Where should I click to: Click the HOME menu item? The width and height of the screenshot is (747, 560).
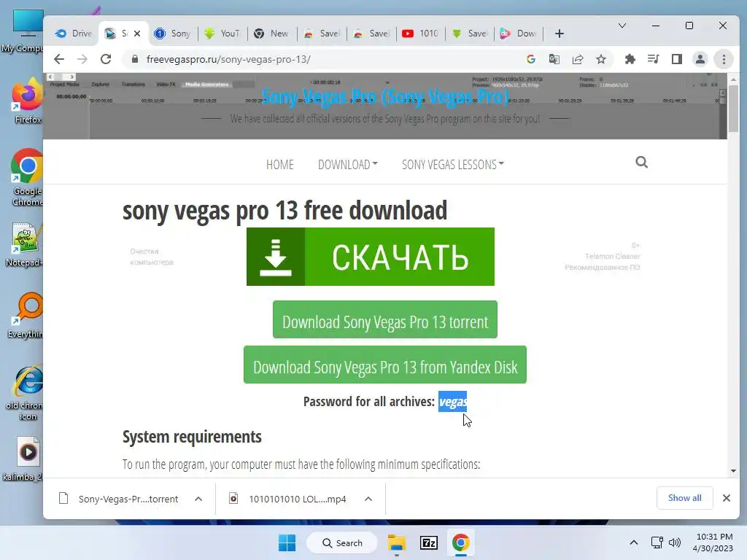pyautogui.click(x=279, y=165)
